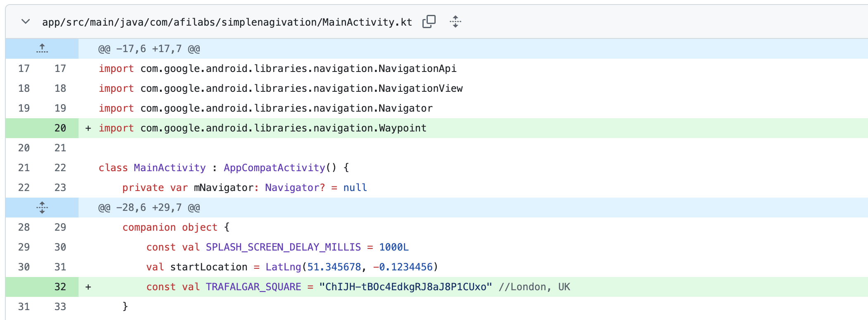Expand hidden lines above line 17
This screenshot has height=320, width=868.
coord(42,48)
